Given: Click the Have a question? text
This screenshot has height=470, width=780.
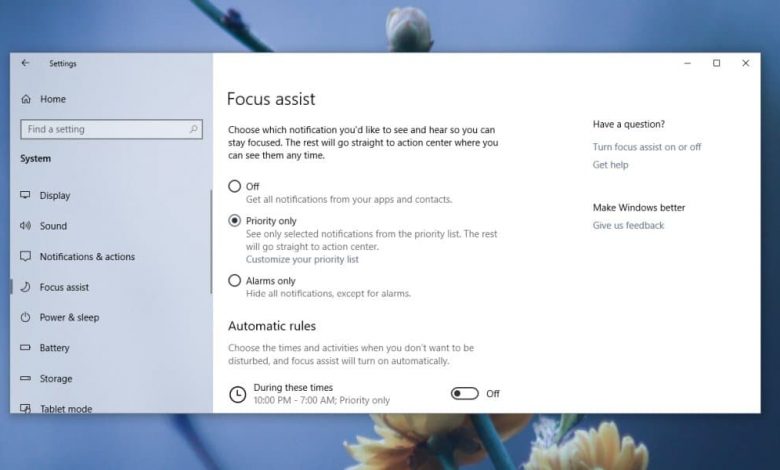Looking at the screenshot, I should point(629,124).
